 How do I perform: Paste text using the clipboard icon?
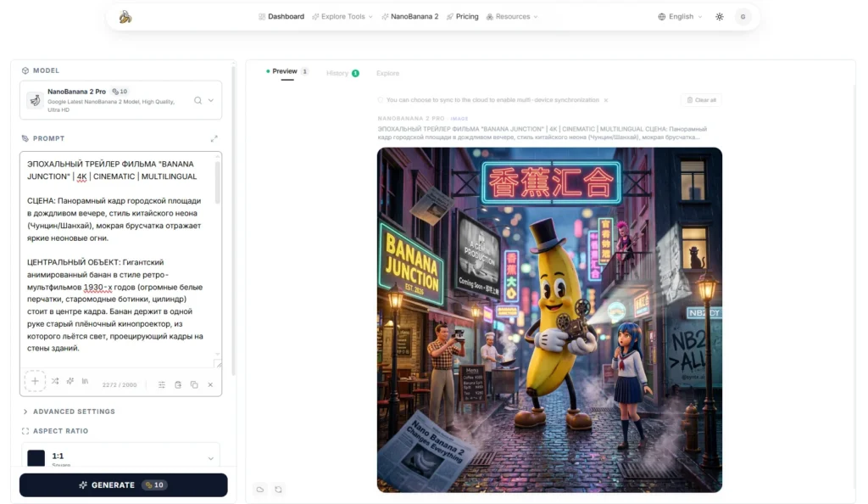[178, 384]
